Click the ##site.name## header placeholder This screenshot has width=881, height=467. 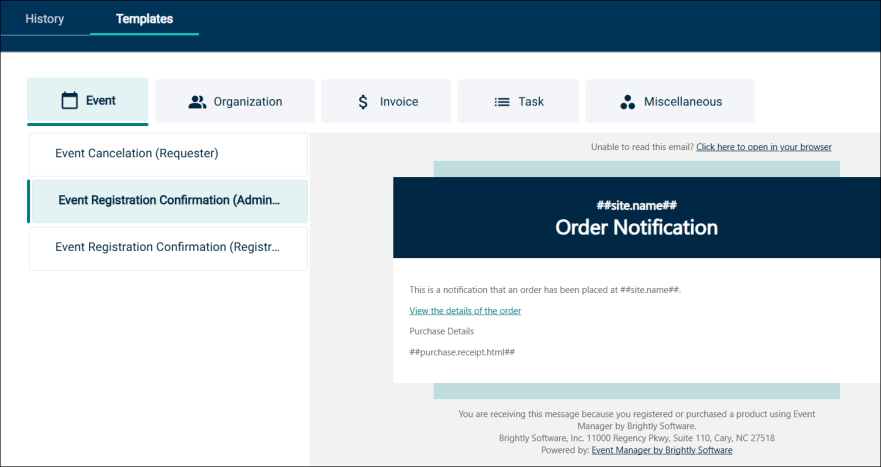(x=637, y=205)
